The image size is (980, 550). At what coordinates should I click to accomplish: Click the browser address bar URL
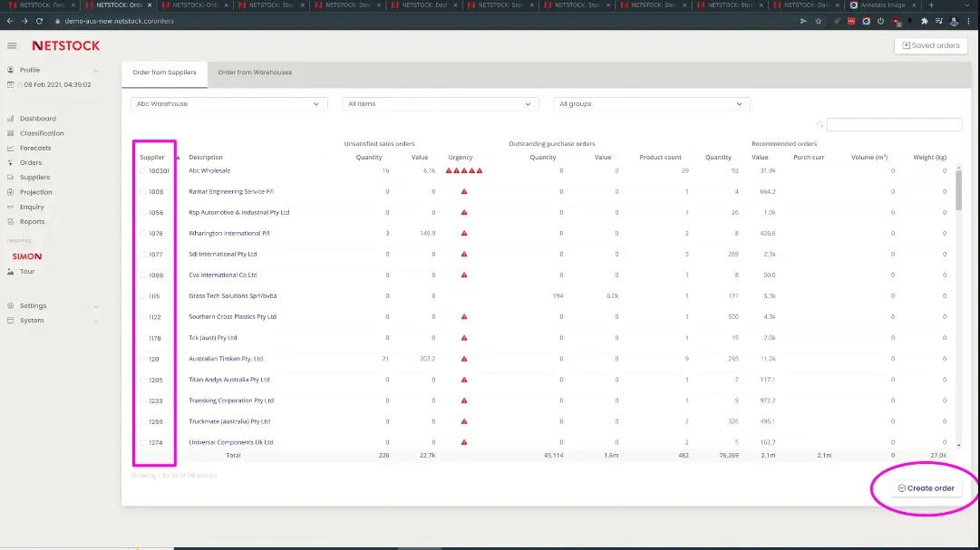120,21
